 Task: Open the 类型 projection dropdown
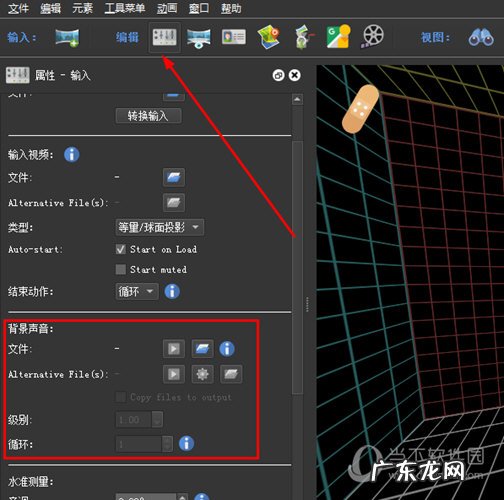click(160, 227)
